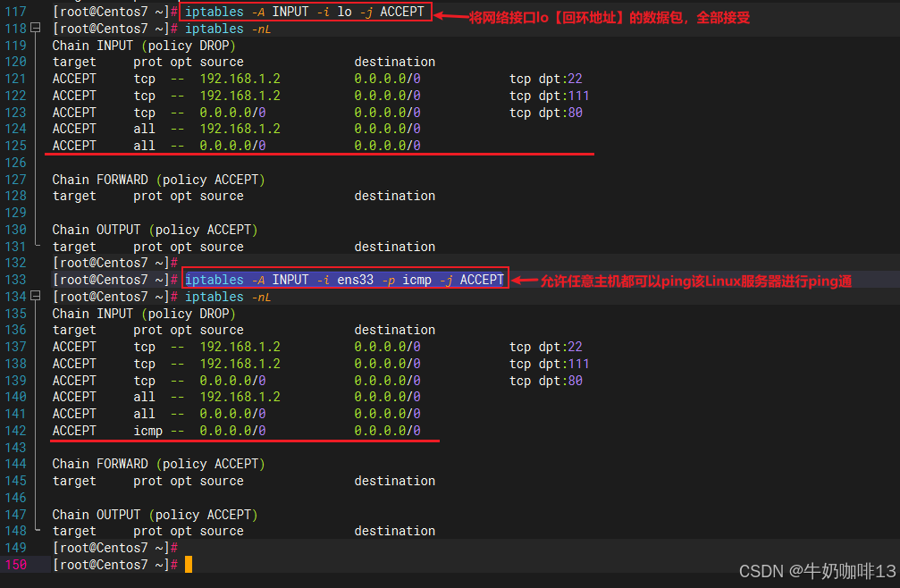Click line number 150 in the gutter
The image size is (900, 588).
pos(15,565)
